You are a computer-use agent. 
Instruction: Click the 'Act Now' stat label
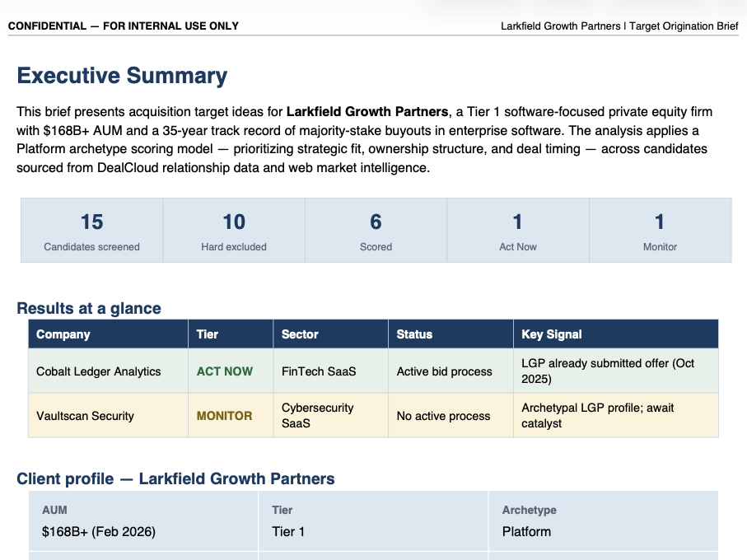point(518,247)
